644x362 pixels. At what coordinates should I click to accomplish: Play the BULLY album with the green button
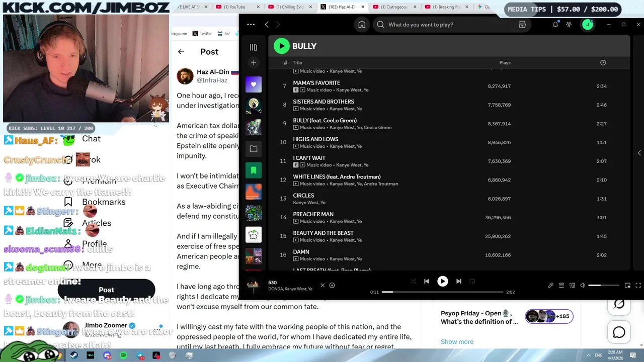click(x=282, y=46)
